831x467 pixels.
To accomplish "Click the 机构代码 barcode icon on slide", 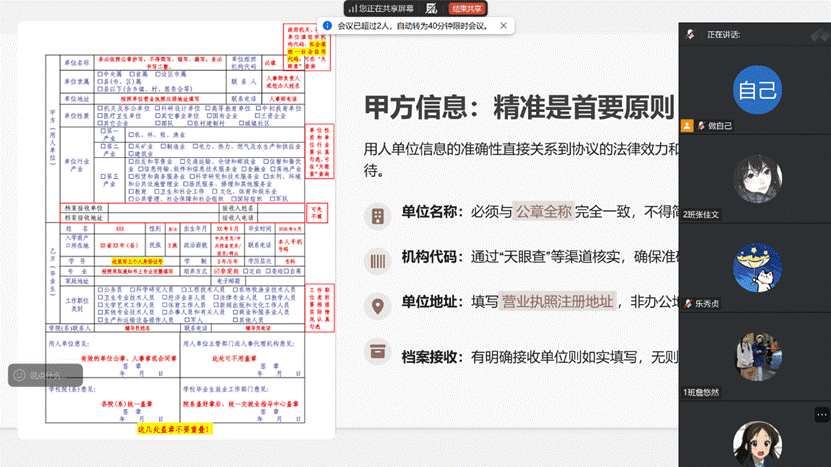I will [x=378, y=259].
